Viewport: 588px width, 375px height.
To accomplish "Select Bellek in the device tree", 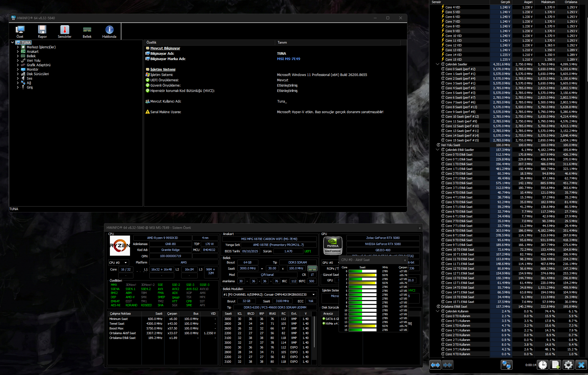I will pos(31,56).
